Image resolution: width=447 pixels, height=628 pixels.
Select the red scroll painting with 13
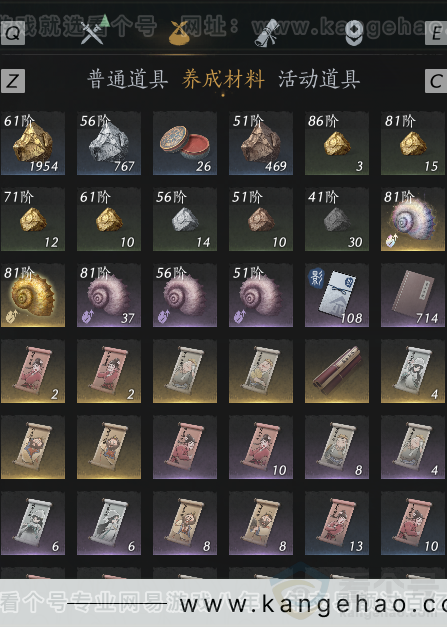(x=337, y=523)
